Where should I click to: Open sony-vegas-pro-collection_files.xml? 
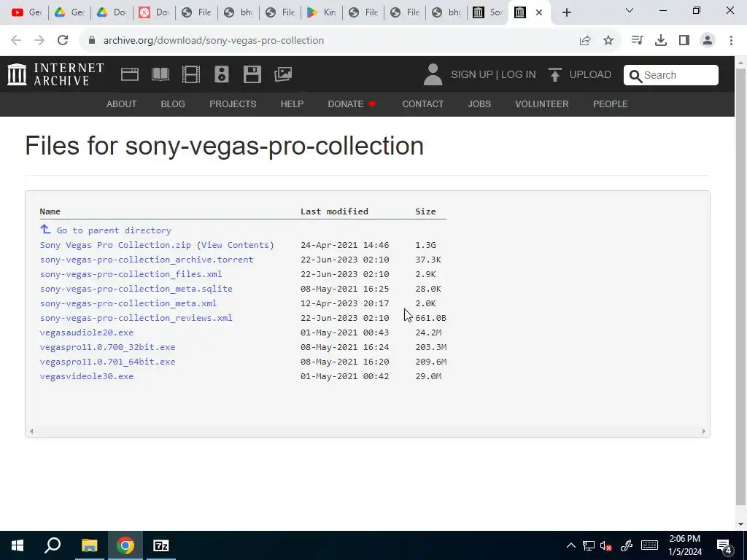[x=131, y=274]
